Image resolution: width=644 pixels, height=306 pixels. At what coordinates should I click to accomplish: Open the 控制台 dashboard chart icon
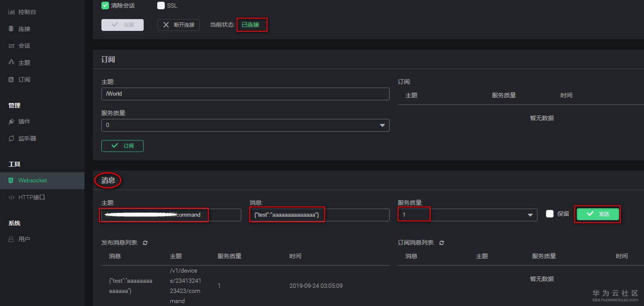pyautogui.click(x=11, y=12)
